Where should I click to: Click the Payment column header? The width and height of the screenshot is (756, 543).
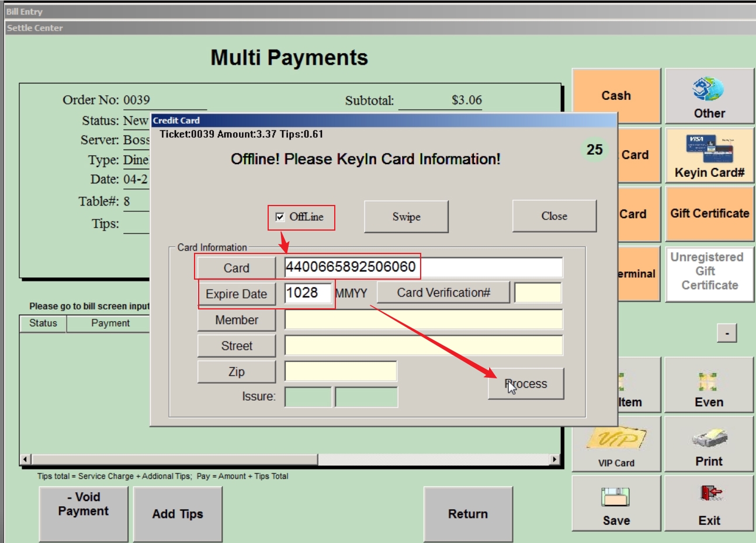point(110,323)
